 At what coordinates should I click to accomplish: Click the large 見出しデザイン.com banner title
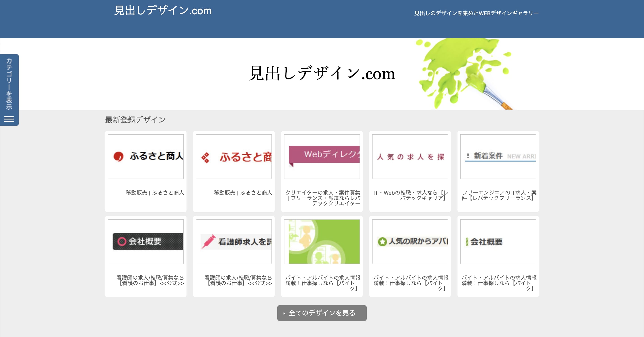pos(322,74)
